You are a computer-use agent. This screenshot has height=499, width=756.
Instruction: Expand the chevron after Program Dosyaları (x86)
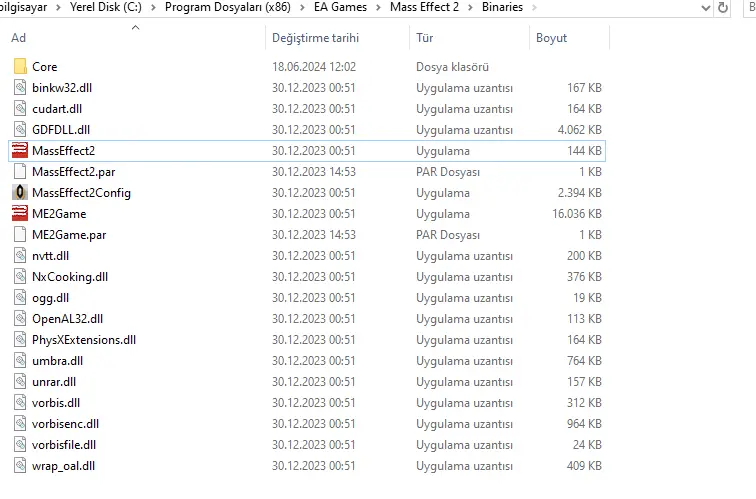pyautogui.click(x=302, y=8)
